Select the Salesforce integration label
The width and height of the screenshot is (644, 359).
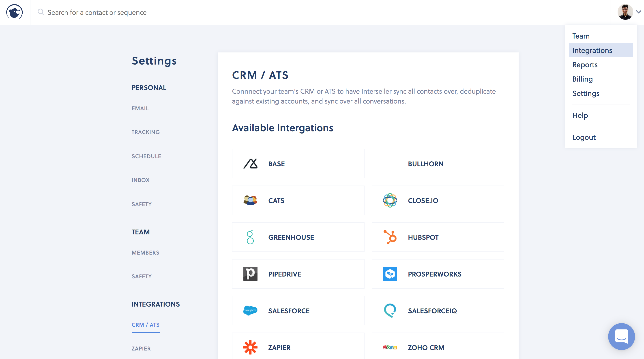(x=289, y=311)
